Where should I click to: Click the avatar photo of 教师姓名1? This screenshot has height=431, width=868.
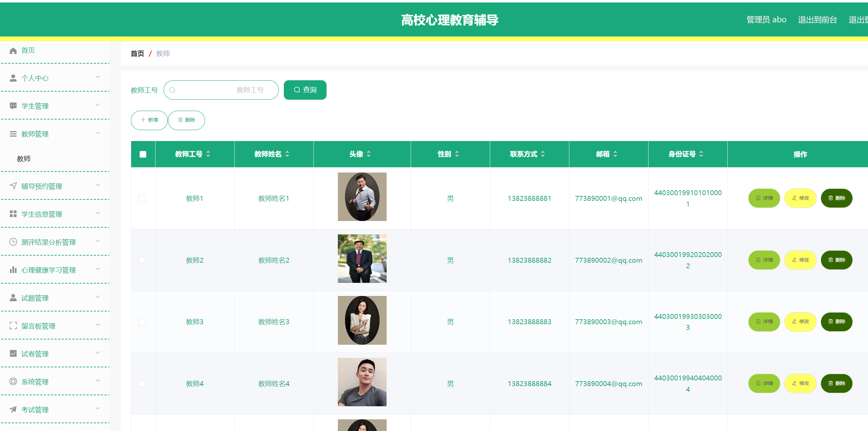pos(362,197)
